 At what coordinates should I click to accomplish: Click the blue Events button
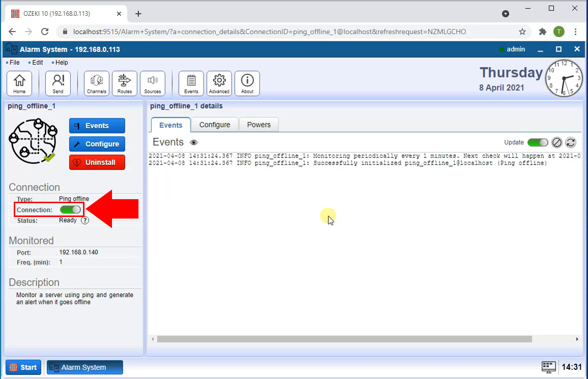(97, 126)
